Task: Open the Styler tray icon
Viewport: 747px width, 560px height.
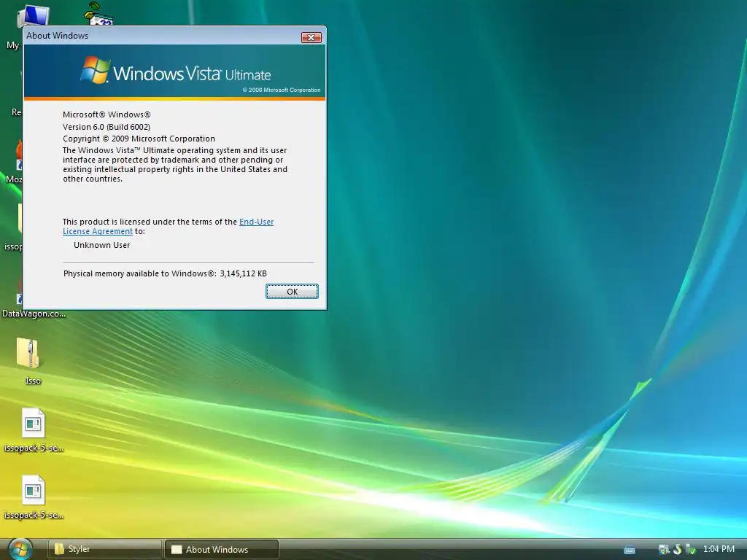Action: point(677,550)
